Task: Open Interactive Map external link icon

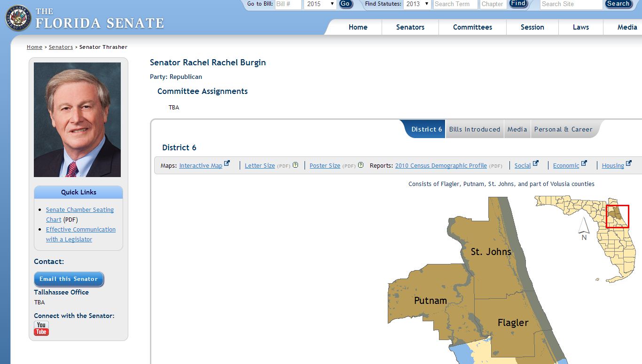Action: pyautogui.click(x=227, y=163)
